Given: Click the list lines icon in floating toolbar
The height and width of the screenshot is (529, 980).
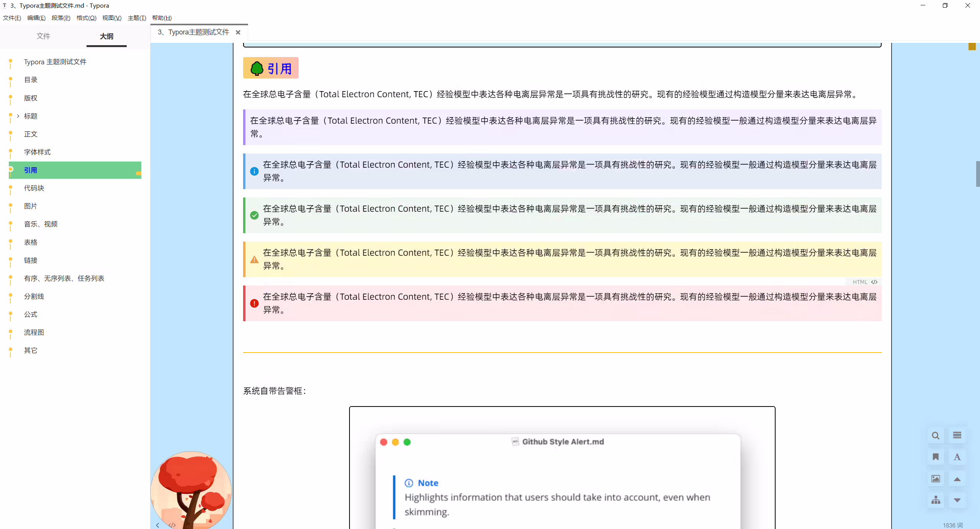Looking at the screenshot, I should coord(957,436).
